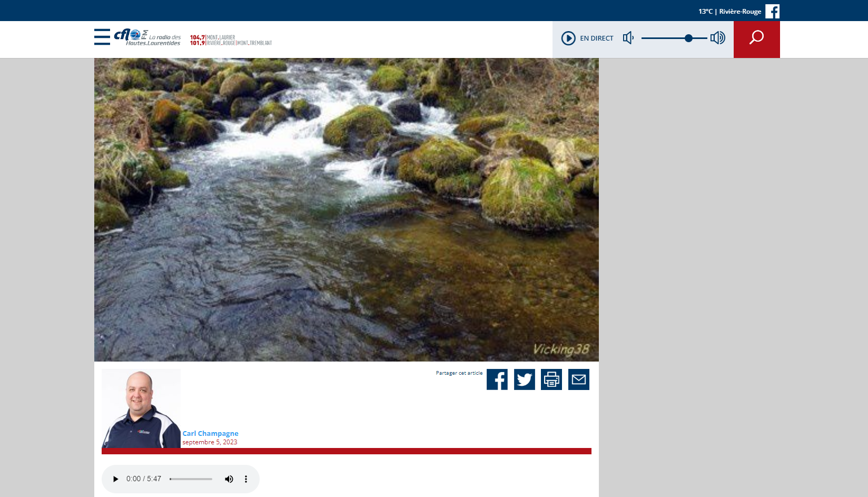Mute the audio clip player
The height and width of the screenshot is (497, 868).
coord(229,479)
